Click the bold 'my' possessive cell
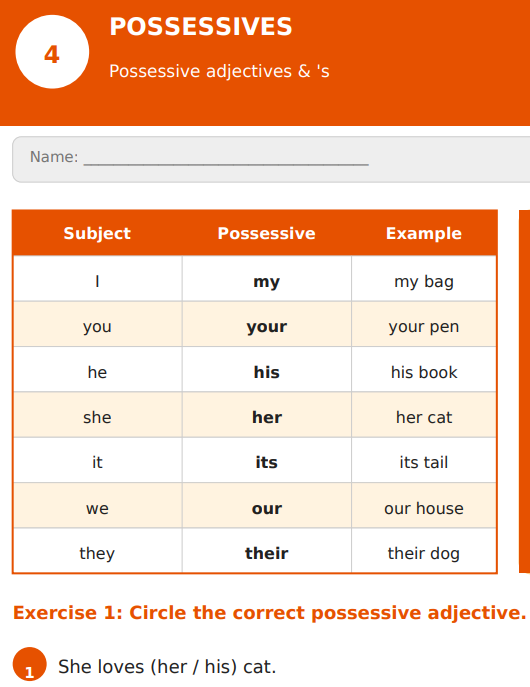Screen dimensions: 530x687 tap(267, 279)
